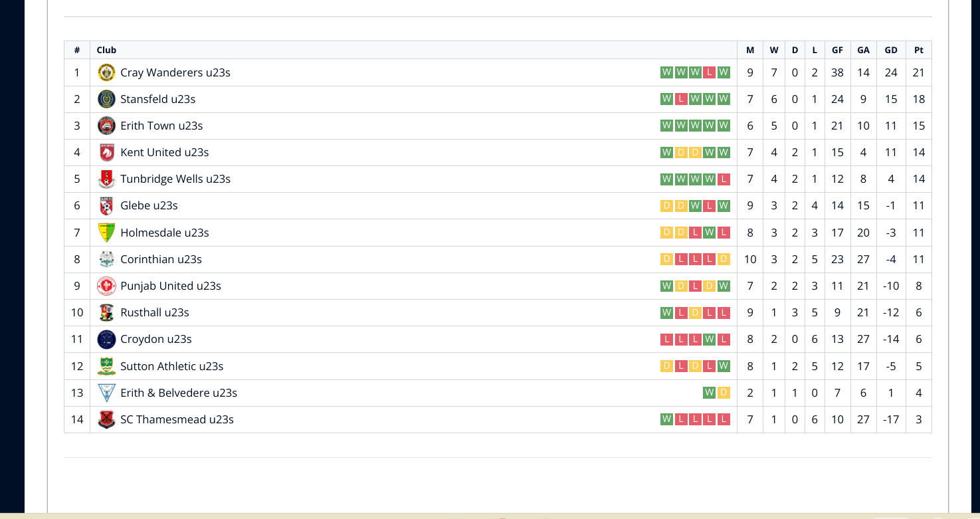Screen dimensions: 980x519
Task: Click the green W form badge for SC Thamesmead
Action: [x=666, y=419]
